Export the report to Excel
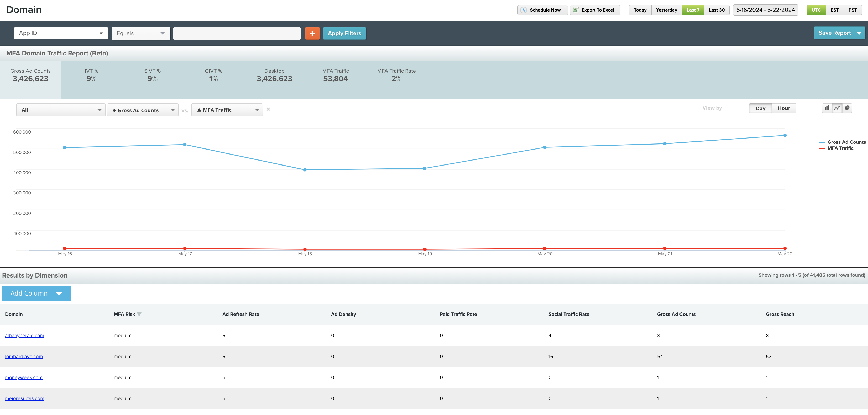This screenshot has height=415, width=868. point(595,10)
